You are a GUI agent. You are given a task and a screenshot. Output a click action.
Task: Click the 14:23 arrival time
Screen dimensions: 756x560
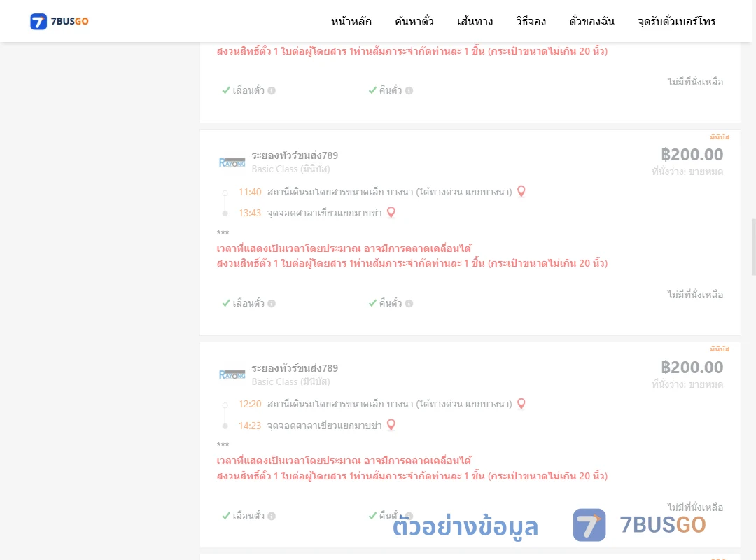[250, 426]
